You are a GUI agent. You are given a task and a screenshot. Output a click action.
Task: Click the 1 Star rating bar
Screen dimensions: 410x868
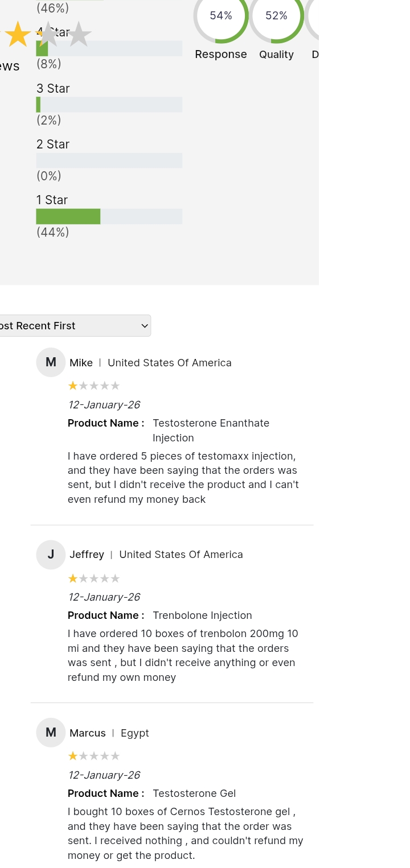tap(109, 217)
